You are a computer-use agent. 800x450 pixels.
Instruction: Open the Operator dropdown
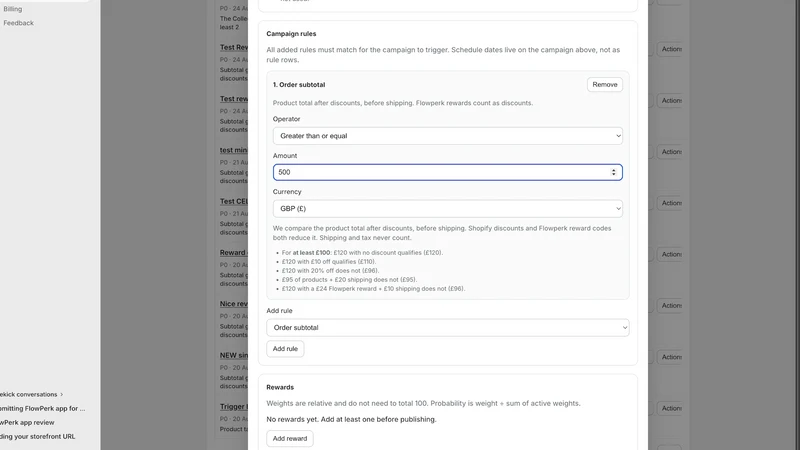click(447, 136)
